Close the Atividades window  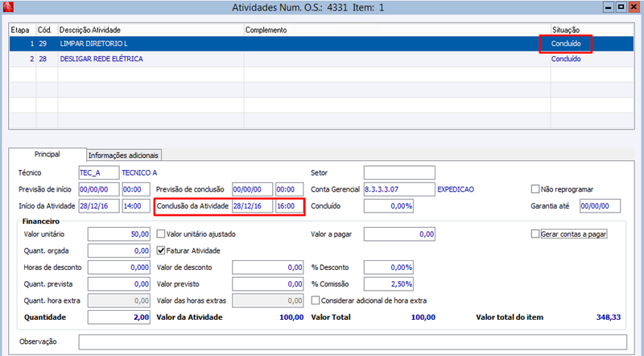point(634,7)
